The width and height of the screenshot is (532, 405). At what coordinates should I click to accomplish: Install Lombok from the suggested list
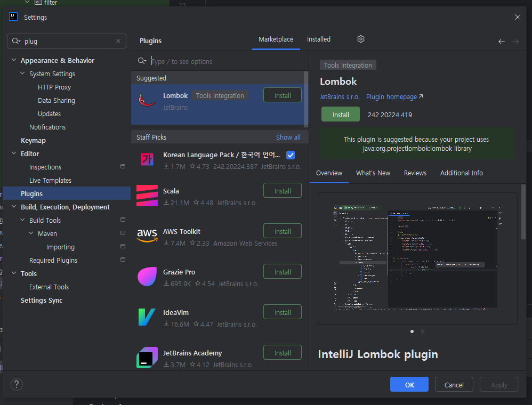[x=283, y=95]
